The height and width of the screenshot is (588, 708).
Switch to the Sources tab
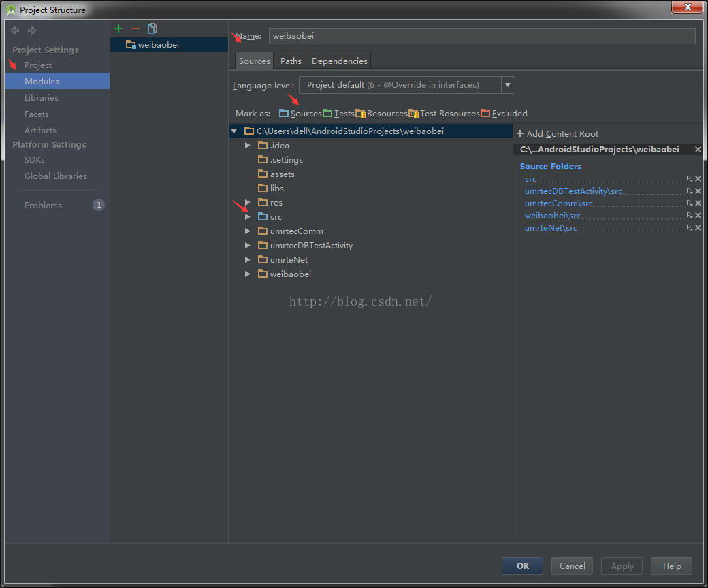click(x=254, y=61)
